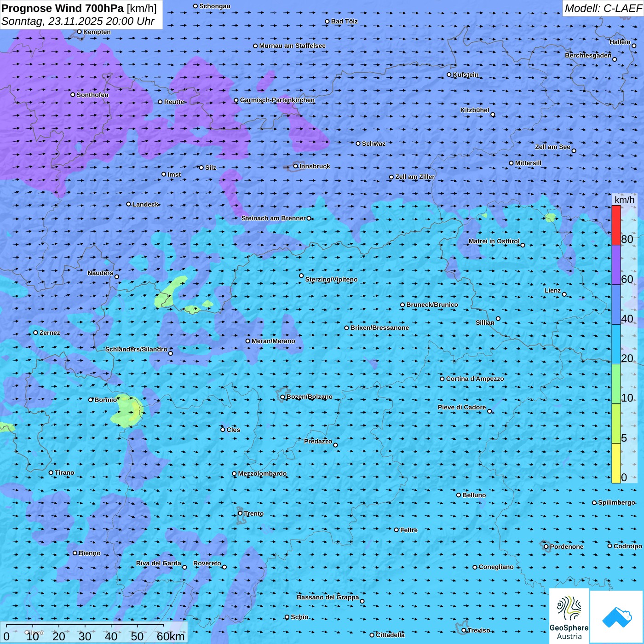Click the Lienz city marker
The image size is (644, 644).
coord(564,294)
